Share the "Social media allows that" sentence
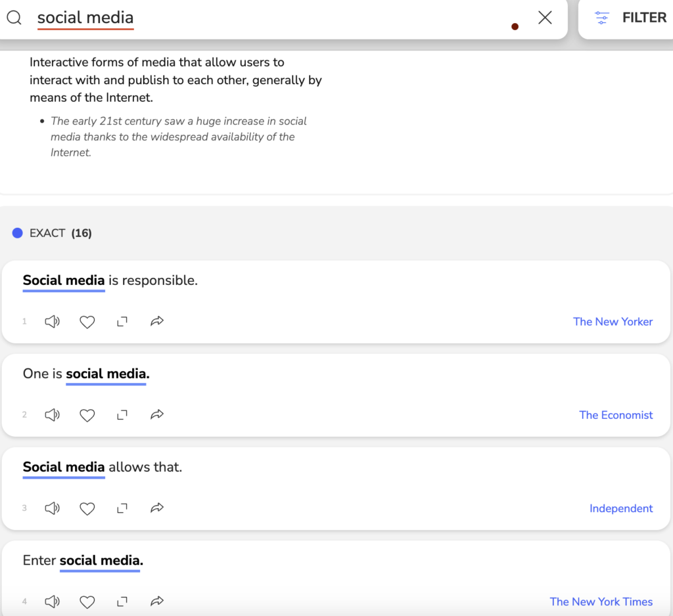 [x=156, y=508]
